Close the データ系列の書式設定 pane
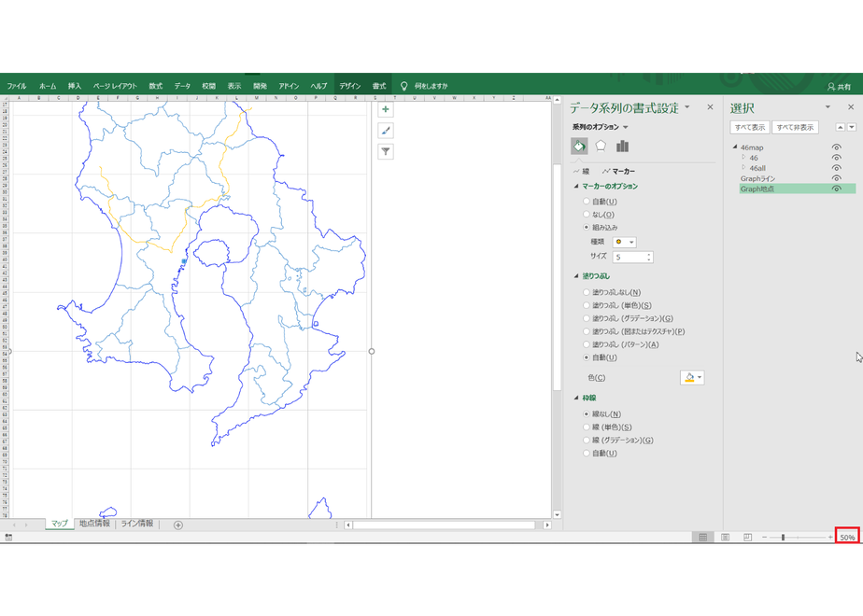Image resolution: width=863 pixels, height=616 pixels. pyautogui.click(x=710, y=107)
